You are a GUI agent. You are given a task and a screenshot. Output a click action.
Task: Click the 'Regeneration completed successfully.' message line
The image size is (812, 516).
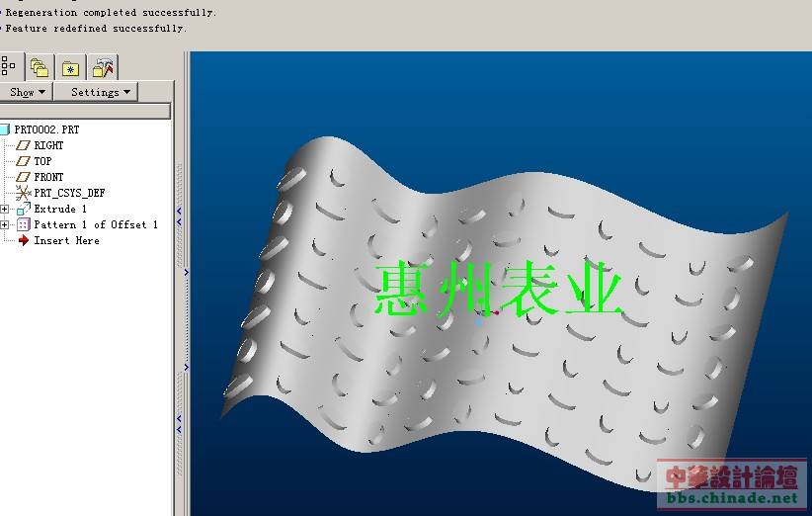click(x=111, y=13)
